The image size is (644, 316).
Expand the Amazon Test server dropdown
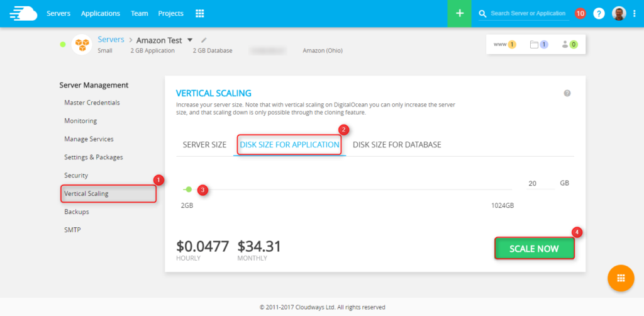point(190,40)
